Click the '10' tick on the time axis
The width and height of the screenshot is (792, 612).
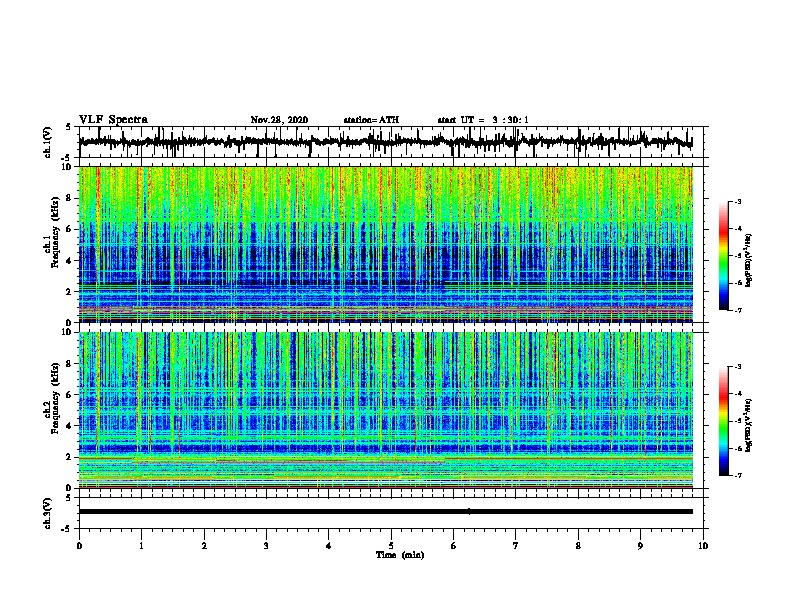pos(703,545)
